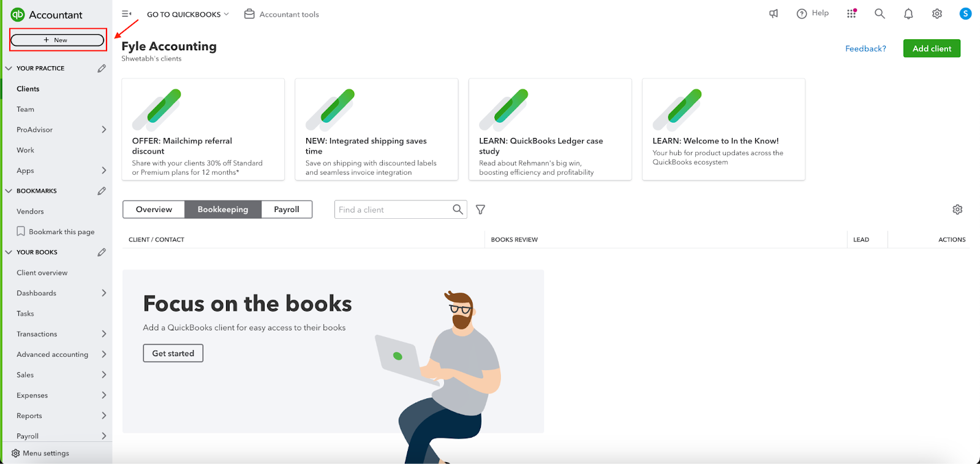Screen dimensions: 980x464
Task: Open the Feedback? link
Action: 865,48
